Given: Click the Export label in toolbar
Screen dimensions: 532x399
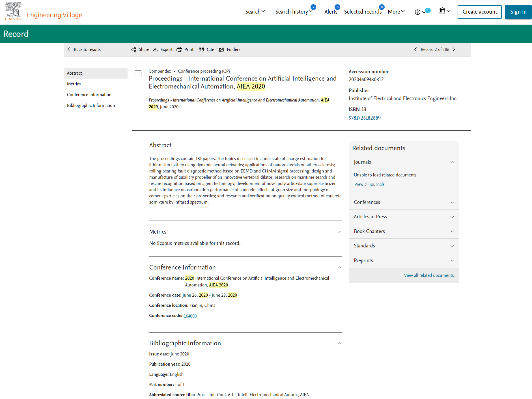Looking at the screenshot, I should [x=166, y=49].
